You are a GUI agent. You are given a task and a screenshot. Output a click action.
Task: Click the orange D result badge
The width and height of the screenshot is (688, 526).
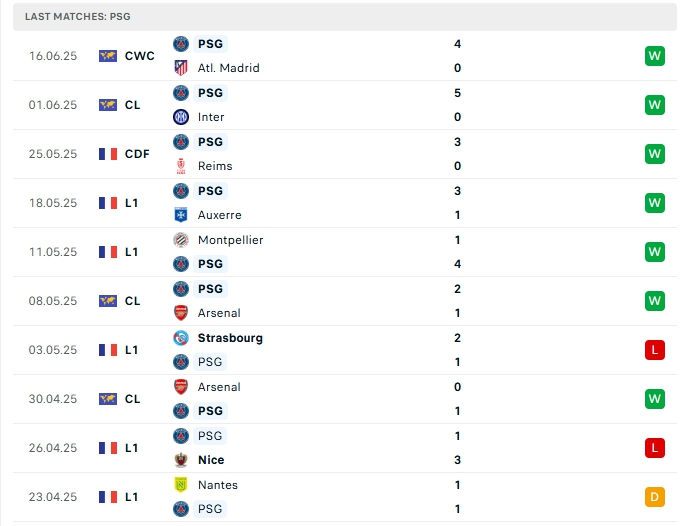[655, 497]
